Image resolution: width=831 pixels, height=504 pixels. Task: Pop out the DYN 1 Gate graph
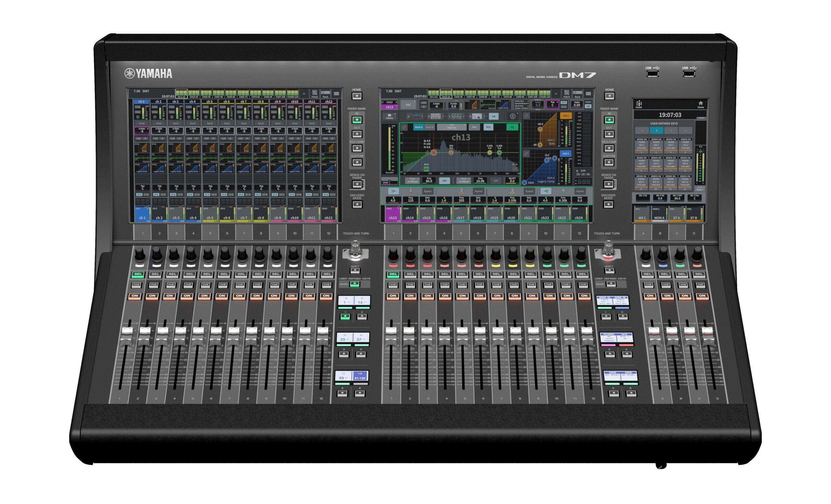click(526, 116)
